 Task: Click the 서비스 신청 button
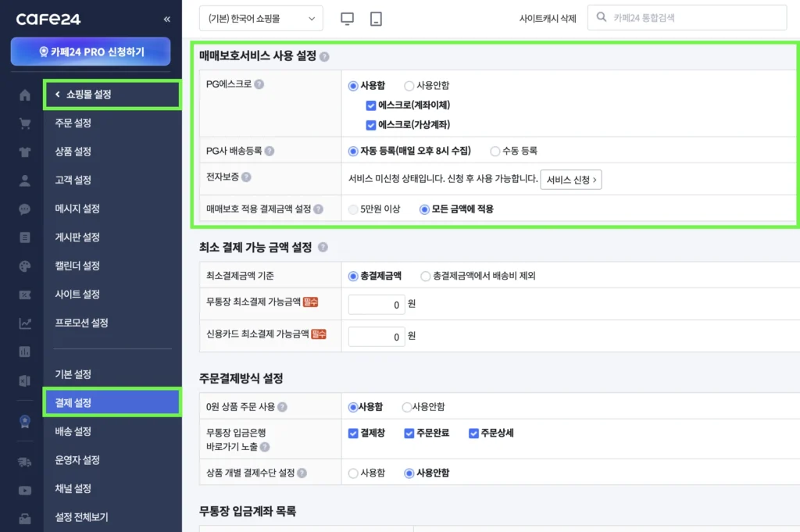pyautogui.click(x=571, y=179)
